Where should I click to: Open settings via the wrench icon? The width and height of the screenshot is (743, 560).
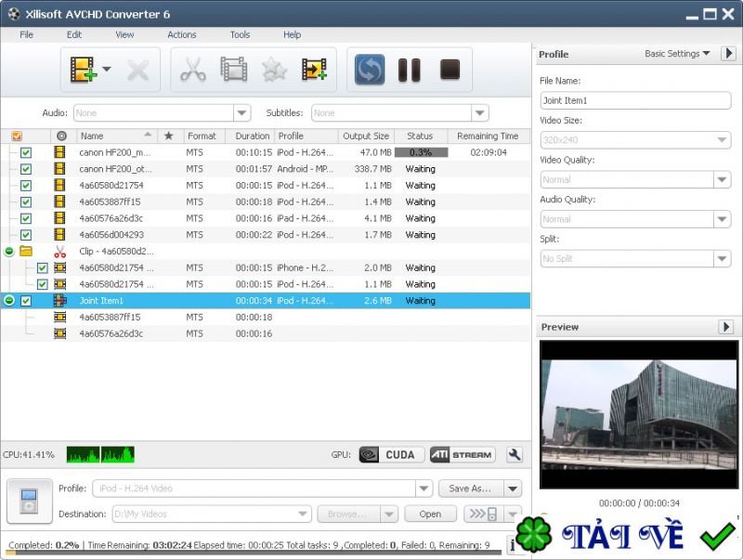coord(514,455)
